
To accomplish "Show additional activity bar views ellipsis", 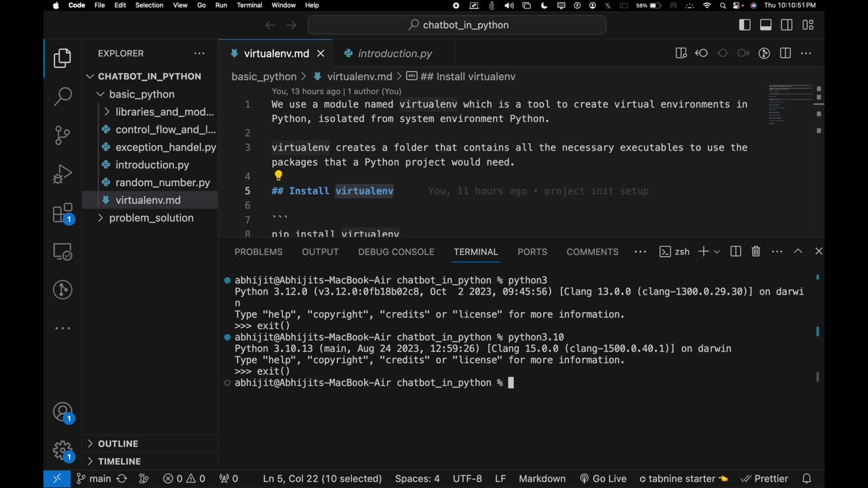I will (62, 328).
